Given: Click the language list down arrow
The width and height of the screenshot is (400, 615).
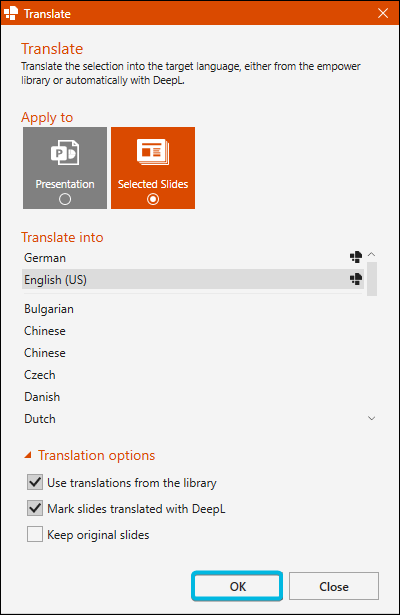Looking at the screenshot, I should tap(371, 418).
